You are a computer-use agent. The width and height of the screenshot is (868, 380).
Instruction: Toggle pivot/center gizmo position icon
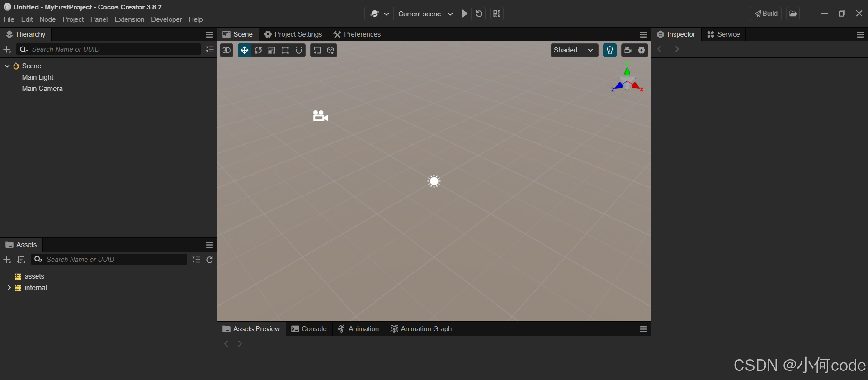pyautogui.click(x=317, y=50)
